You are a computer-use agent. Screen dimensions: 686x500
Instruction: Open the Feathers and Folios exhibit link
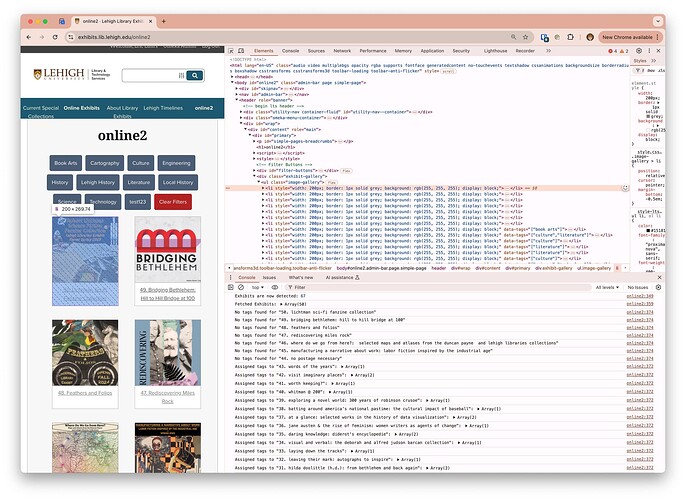[x=85, y=393]
